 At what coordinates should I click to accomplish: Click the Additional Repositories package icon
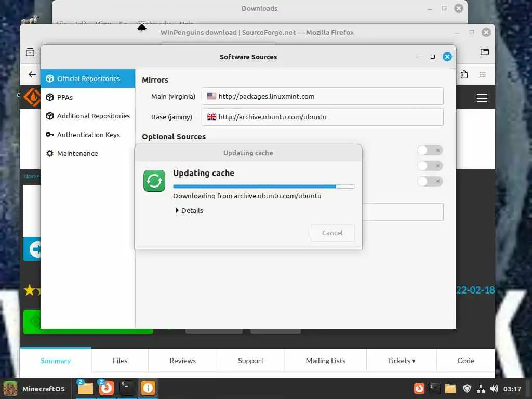tap(50, 116)
